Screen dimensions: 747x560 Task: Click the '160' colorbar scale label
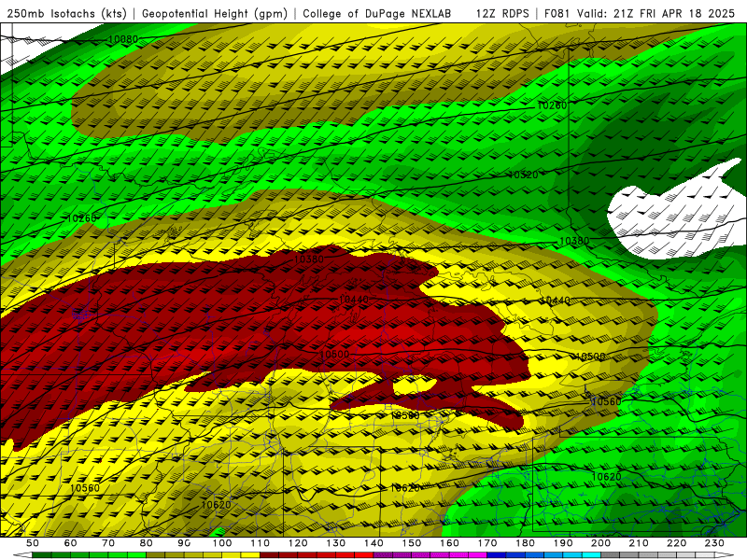coord(449,543)
